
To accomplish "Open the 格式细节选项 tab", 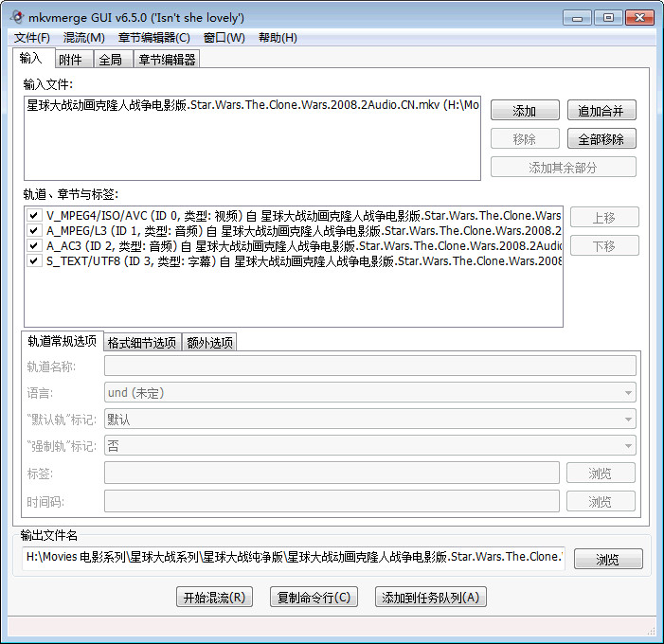I will tap(141, 342).
